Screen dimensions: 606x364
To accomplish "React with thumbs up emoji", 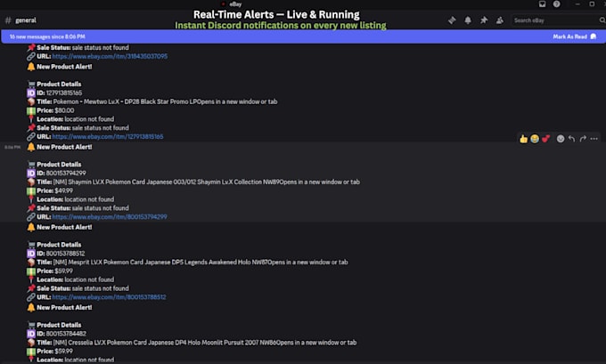I will (x=523, y=139).
